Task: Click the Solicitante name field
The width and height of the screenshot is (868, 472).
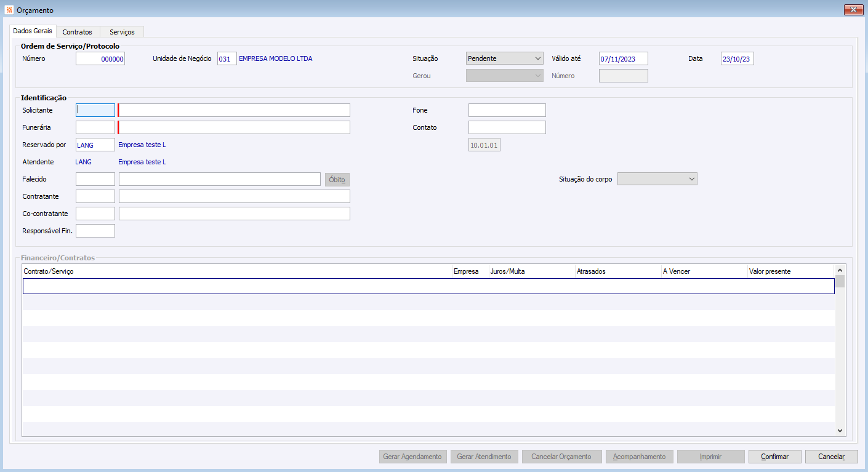Action: (x=235, y=110)
